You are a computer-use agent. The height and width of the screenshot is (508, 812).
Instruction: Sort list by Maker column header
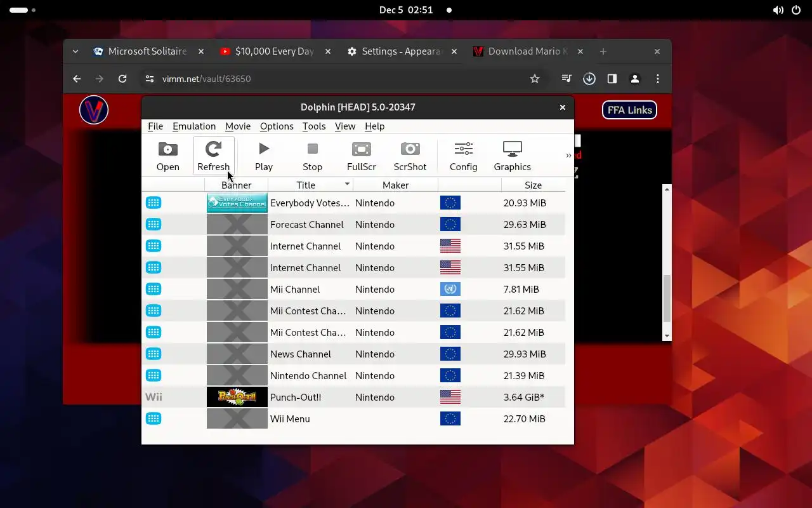[x=395, y=185]
